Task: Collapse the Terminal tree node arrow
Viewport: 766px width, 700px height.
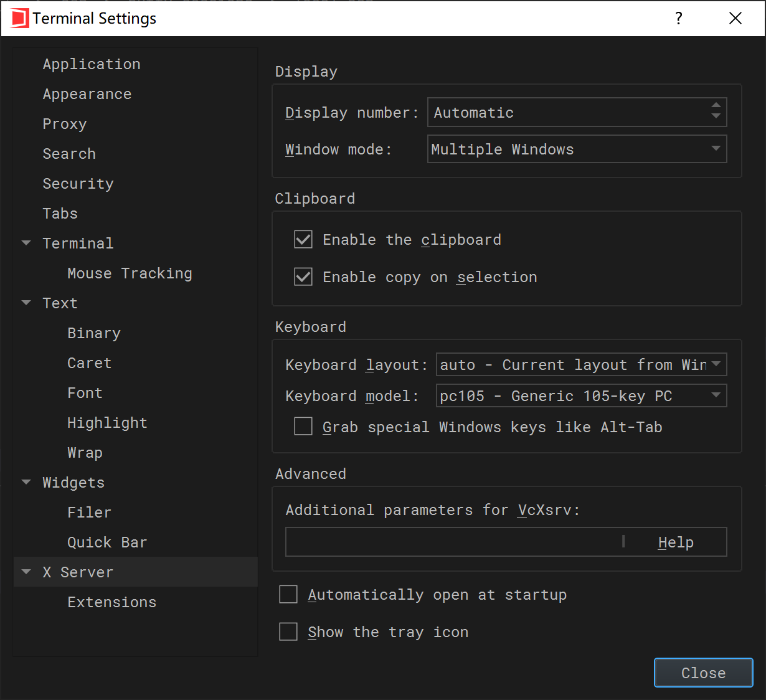Action: 26,243
